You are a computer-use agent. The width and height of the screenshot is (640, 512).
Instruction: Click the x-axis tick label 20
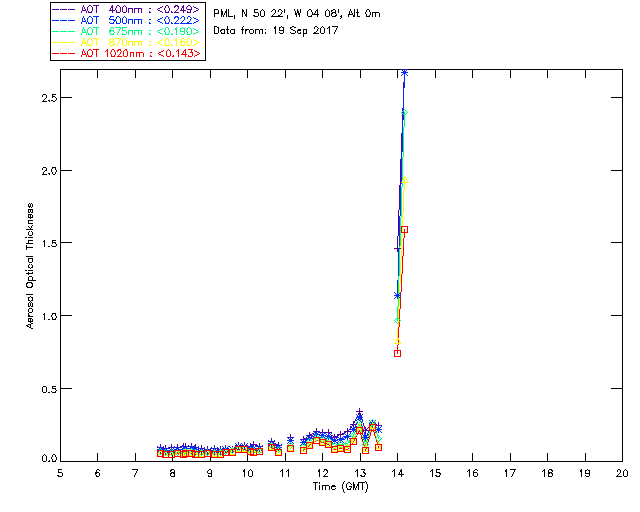click(x=622, y=473)
